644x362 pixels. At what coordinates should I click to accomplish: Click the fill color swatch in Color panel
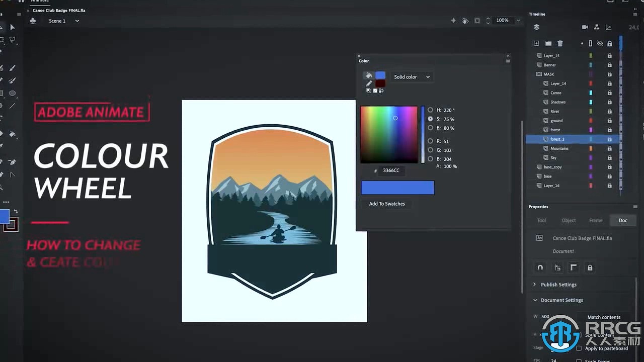380,75
